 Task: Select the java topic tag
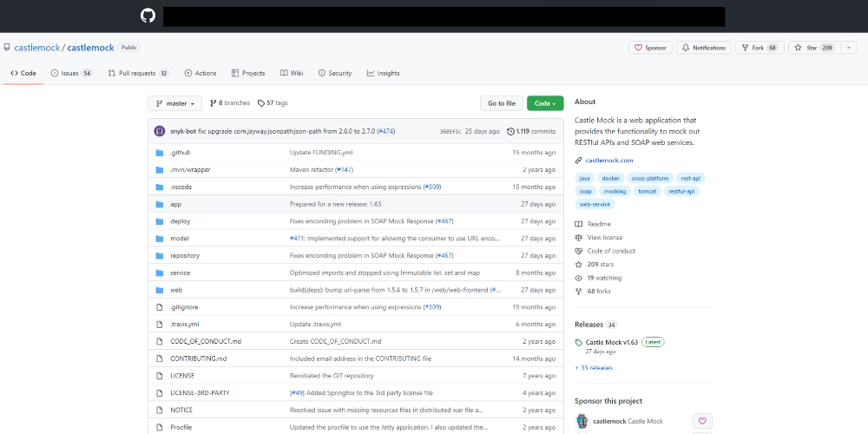tap(584, 178)
